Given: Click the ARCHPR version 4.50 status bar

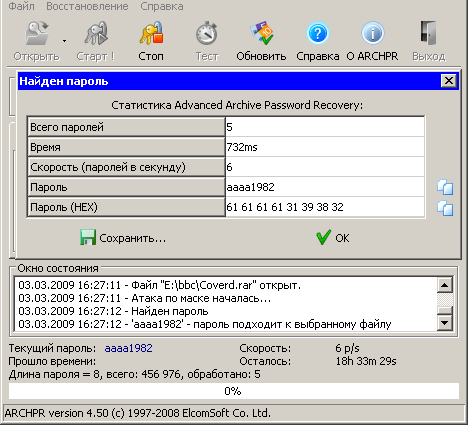Looking at the screenshot, I should click(x=234, y=413).
